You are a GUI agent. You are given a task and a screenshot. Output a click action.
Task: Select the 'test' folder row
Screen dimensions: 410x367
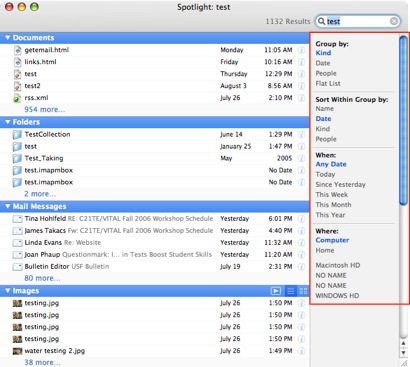coord(155,146)
